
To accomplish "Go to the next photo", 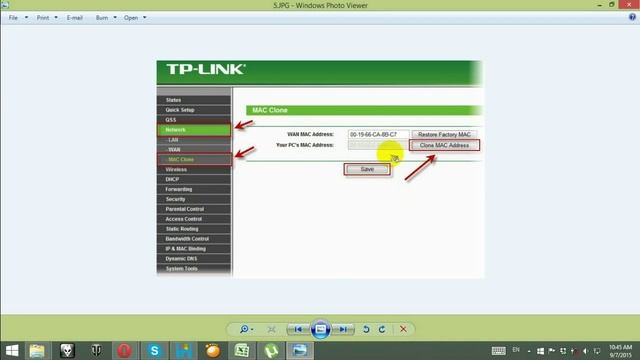I will click(343, 329).
